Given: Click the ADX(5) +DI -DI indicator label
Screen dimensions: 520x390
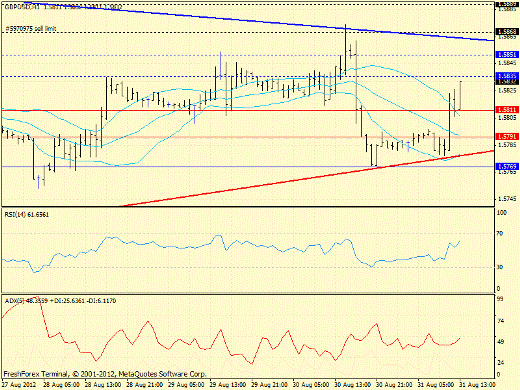Looking at the screenshot, I should [x=60, y=301].
